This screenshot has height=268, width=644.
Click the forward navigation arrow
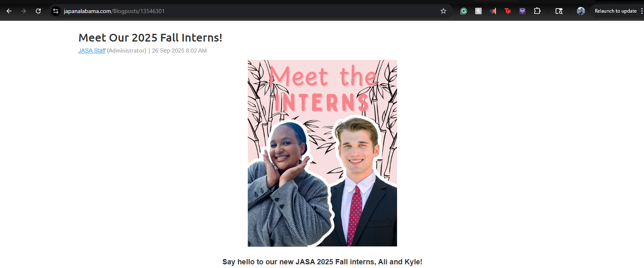[24, 11]
